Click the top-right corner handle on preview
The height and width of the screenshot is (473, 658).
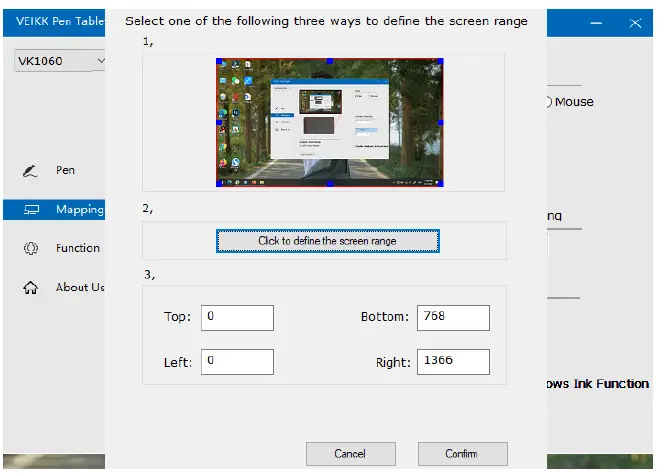tap(441, 61)
